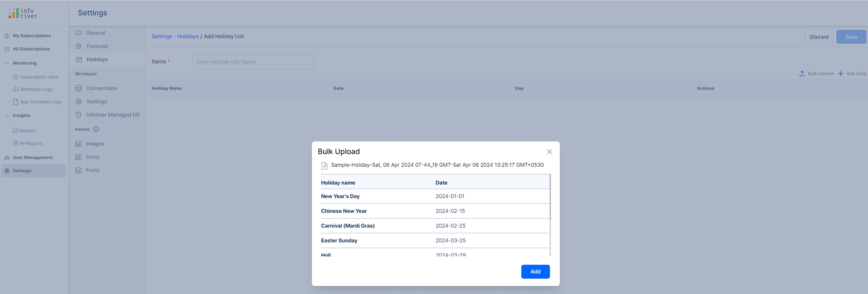Go to Writeback Logs page
This screenshot has height=294, width=868.
pos(36,89)
